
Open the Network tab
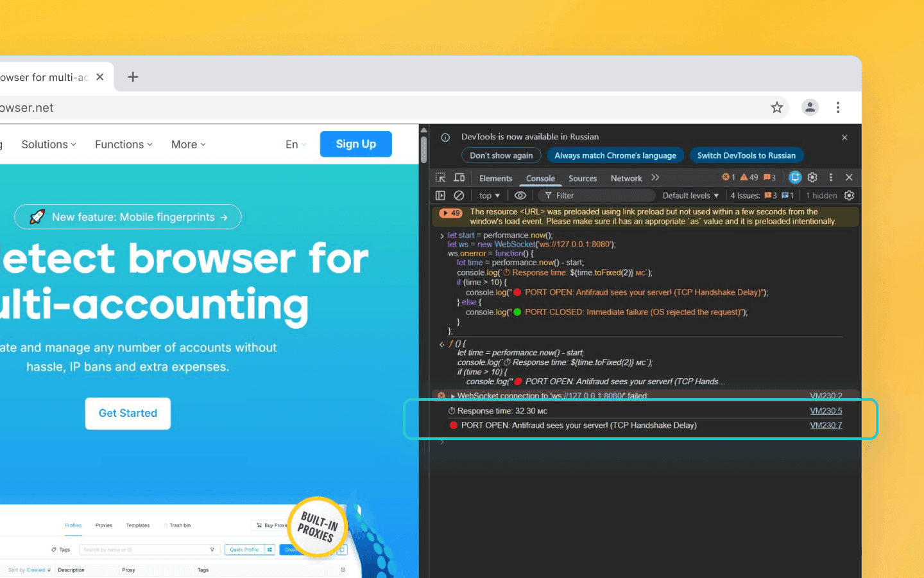click(x=626, y=179)
